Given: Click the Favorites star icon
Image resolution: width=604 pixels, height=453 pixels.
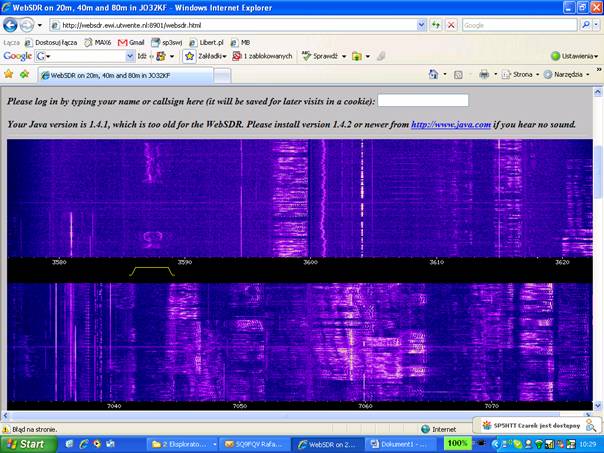Looking at the screenshot, I should (x=9, y=74).
